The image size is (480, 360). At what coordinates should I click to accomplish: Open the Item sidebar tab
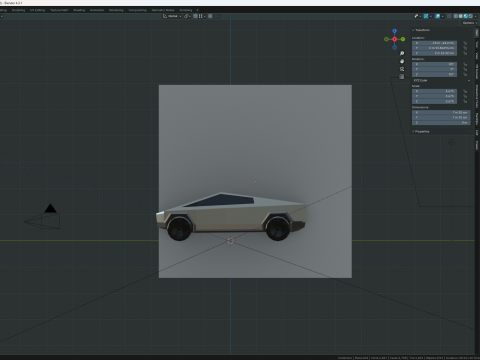click(x=477, y=33)
